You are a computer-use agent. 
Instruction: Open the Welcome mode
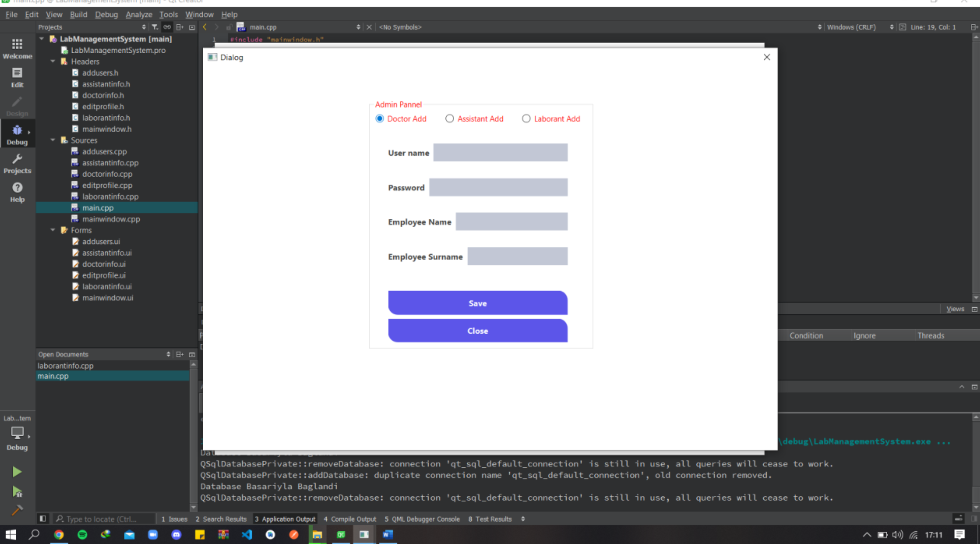tap(17, 49)
